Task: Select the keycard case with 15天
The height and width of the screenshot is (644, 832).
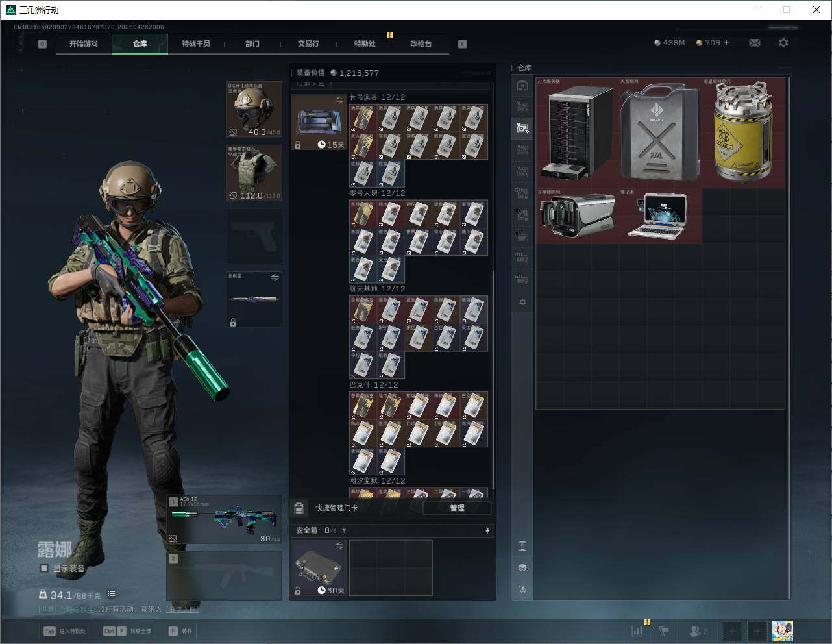Action: [318, 123]
